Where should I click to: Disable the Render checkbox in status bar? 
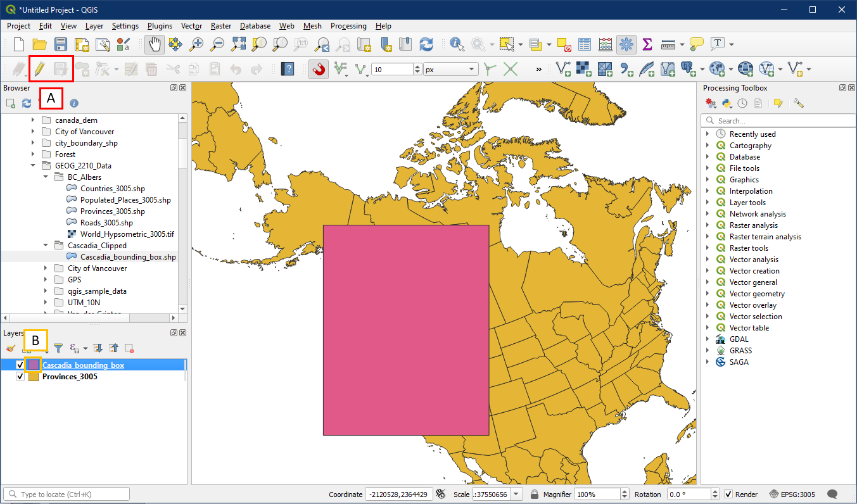(728, 495)
